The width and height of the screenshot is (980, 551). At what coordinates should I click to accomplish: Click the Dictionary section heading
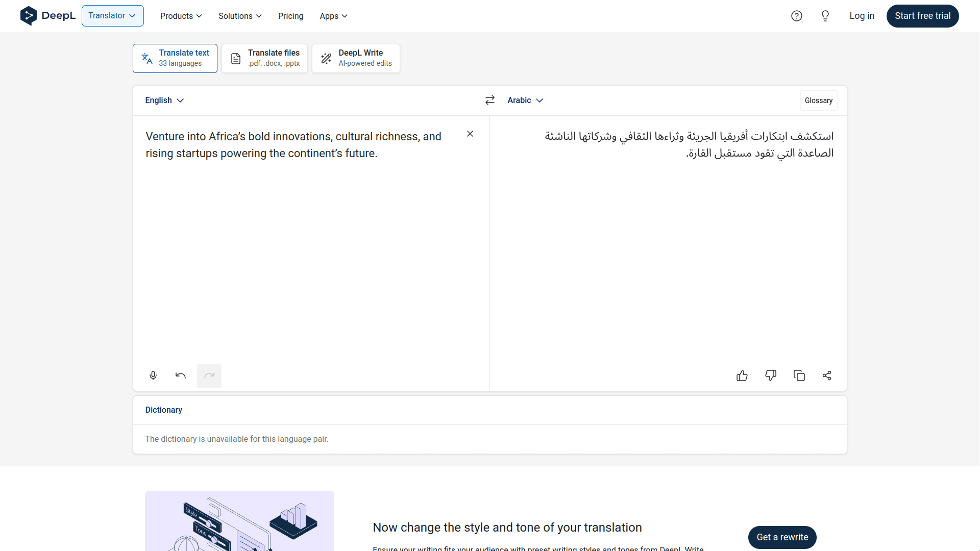(x=164, y=410)
